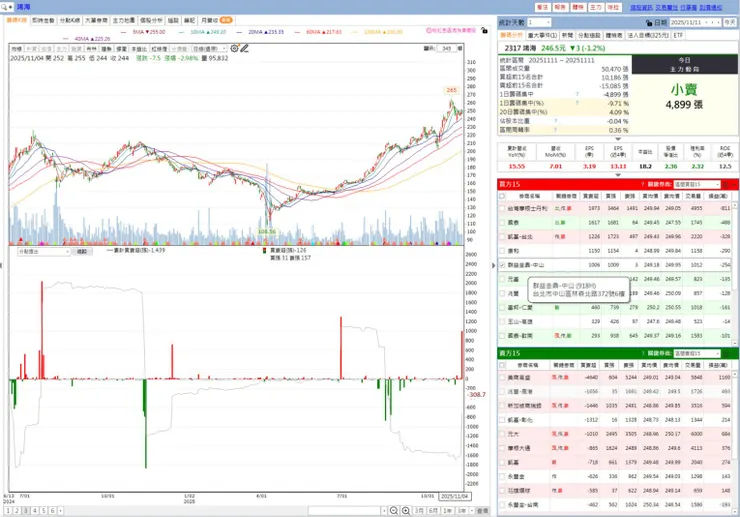This screenshot has height=517, width=740.
Task: Click the question mark beside 佔股本比重
Action: pos(555,121)
